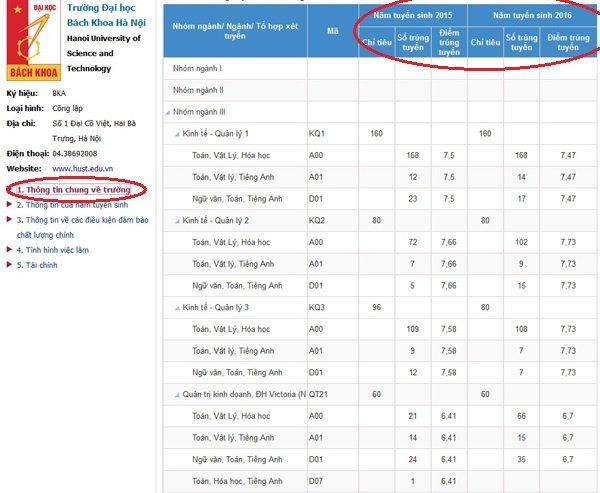The width and height of the screenshot is (600, 493).
Task: Collapse the 'Kinh tế - Quản lý 3' row
Action: (178, 307)
